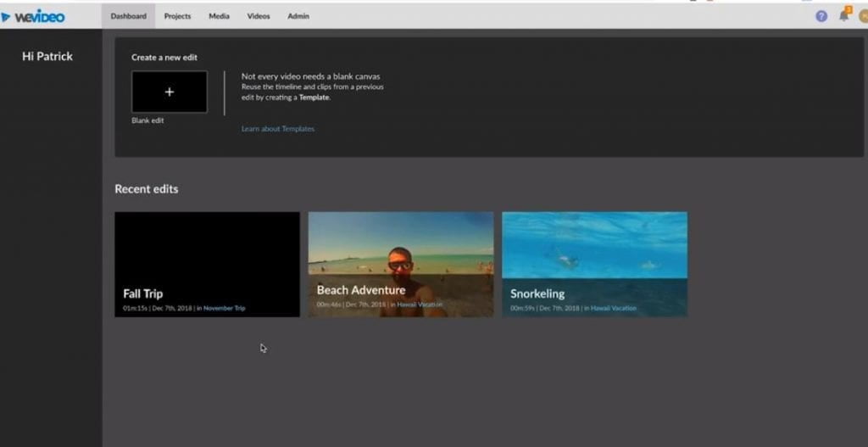Click the Hi Patrick greeting in sidebar
The width and height of the screenshot is (868, 447).
pyautogui.click(x=47, y=57)
